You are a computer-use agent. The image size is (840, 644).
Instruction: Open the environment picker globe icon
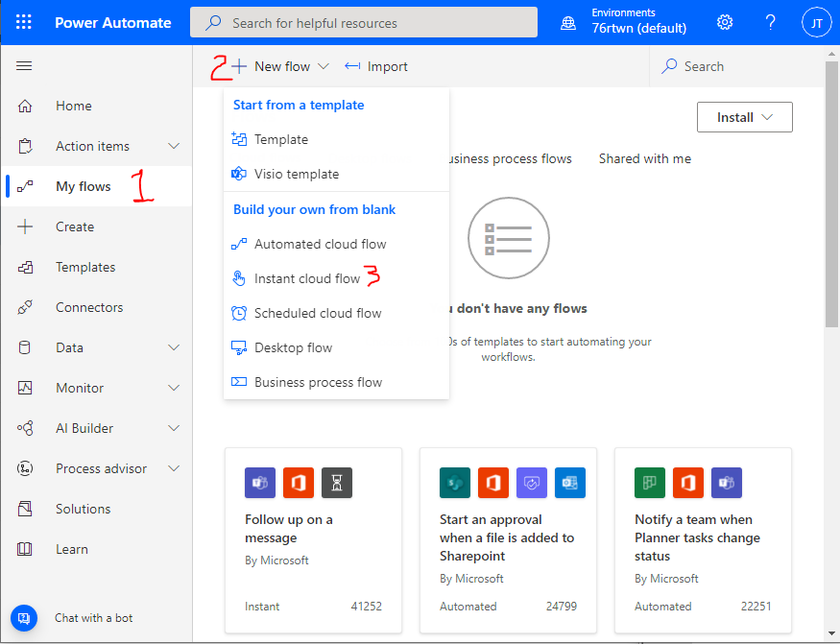(x=569, y=22)
